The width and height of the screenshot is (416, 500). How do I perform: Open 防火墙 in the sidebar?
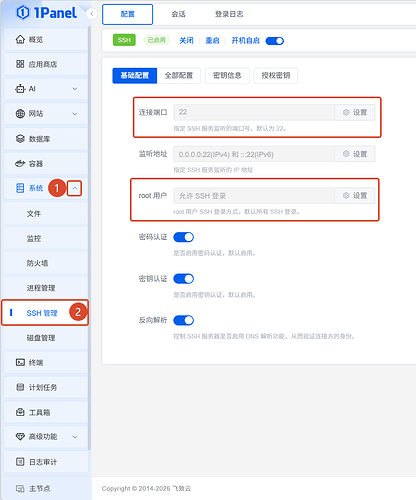click(46, 263)
